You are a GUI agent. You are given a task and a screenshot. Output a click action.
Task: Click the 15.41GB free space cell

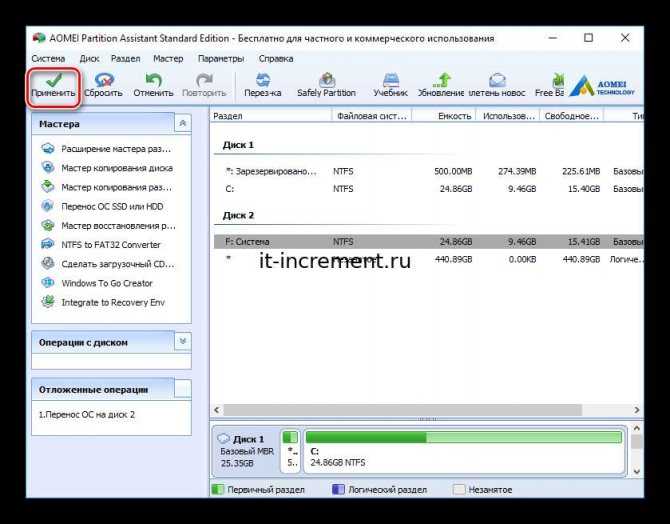pos(584,242)
